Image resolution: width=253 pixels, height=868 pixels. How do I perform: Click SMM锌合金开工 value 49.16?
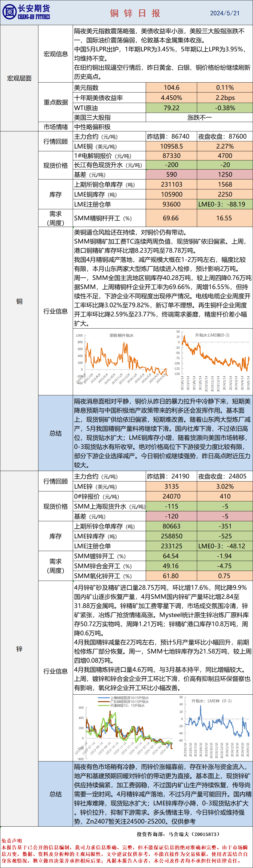click(171, 566)
